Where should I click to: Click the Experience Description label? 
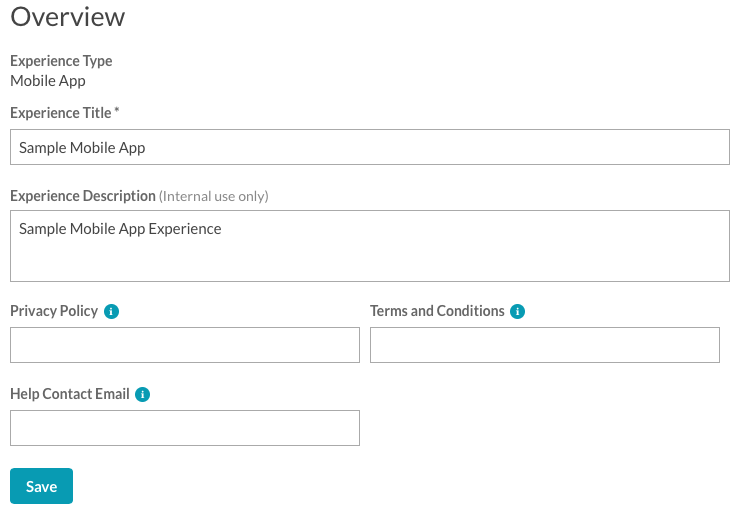click(x=83, y=196)
